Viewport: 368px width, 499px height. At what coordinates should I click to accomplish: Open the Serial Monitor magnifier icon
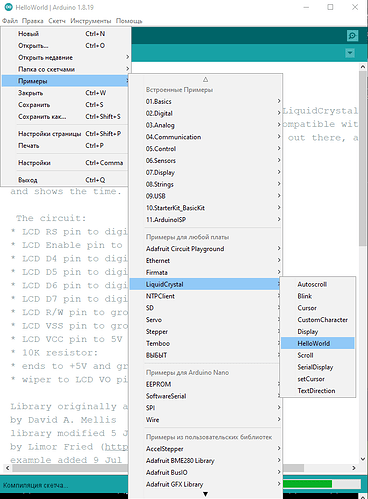pyautogui.click(x=352, y=36)
